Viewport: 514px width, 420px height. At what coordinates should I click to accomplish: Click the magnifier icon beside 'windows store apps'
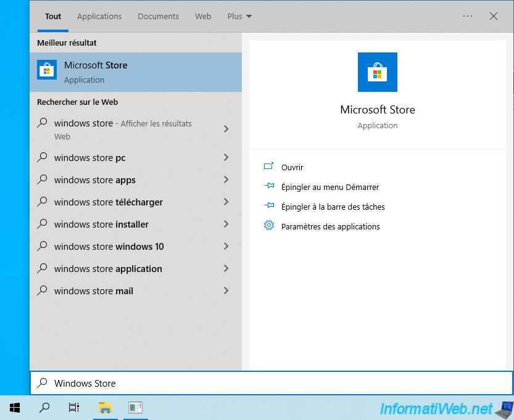click(43, 179)
